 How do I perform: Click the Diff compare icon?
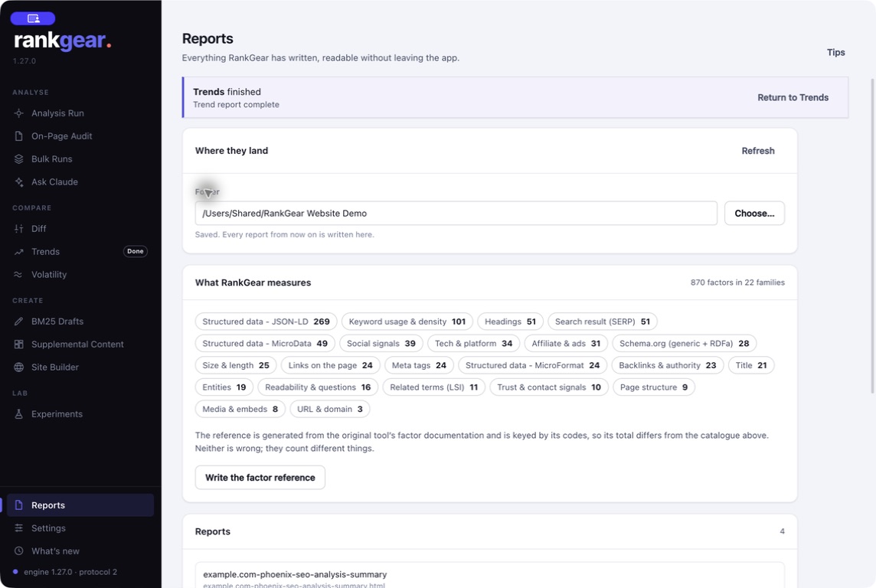click(x=19, y=228)
